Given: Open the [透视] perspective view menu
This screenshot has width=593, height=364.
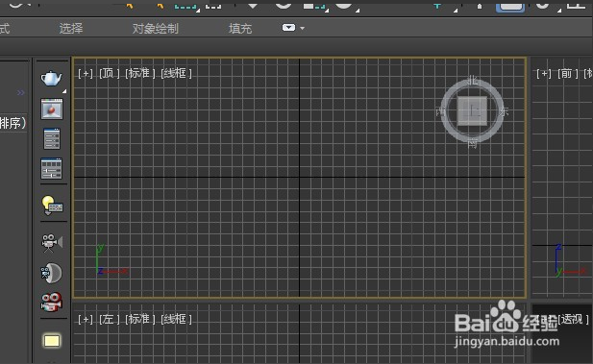Looking at the screenshot, I should (574, 320).
